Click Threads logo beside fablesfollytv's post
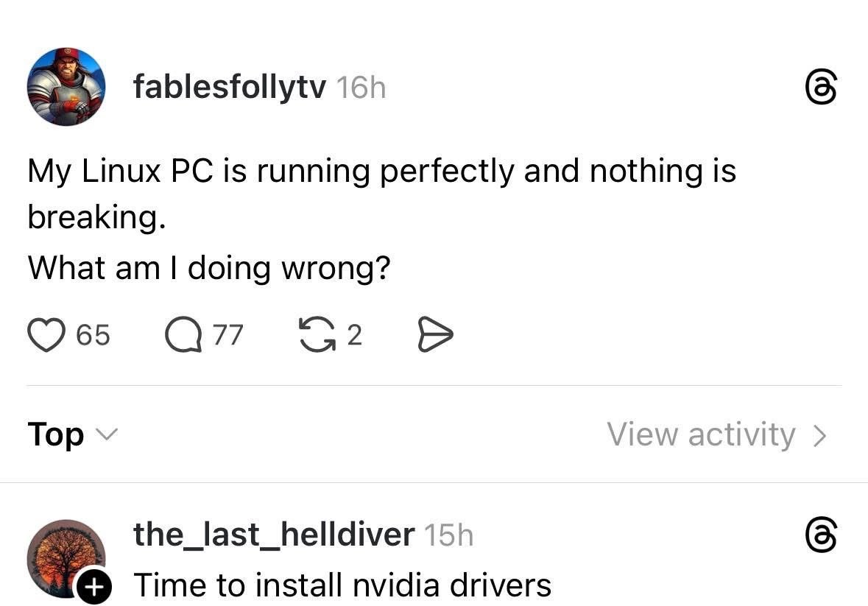 (x=821, y=89)
